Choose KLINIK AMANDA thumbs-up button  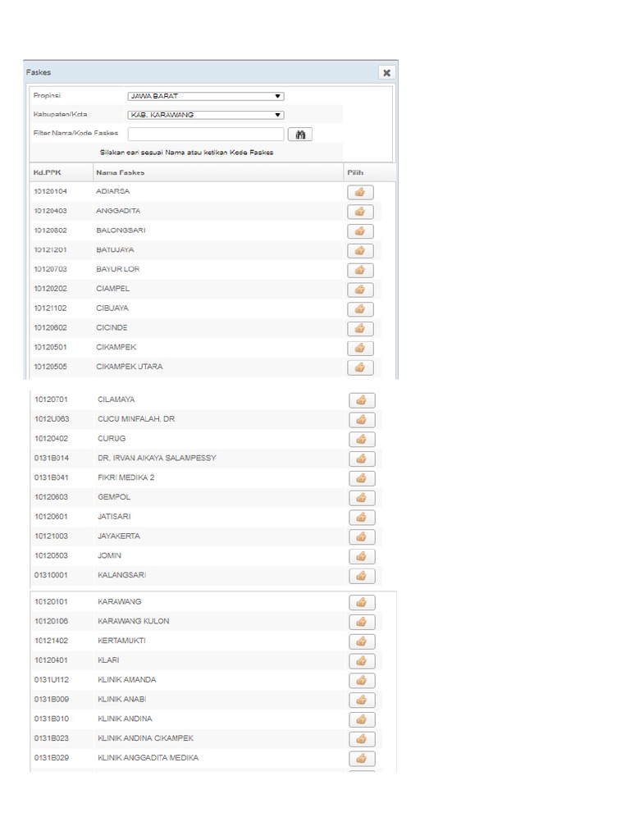coord(362,680)
